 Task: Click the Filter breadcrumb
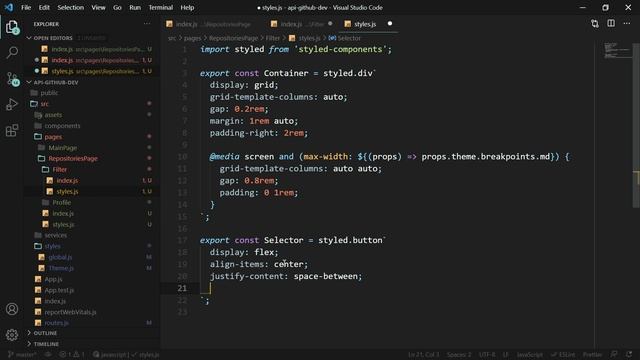(x=273, y=38)
